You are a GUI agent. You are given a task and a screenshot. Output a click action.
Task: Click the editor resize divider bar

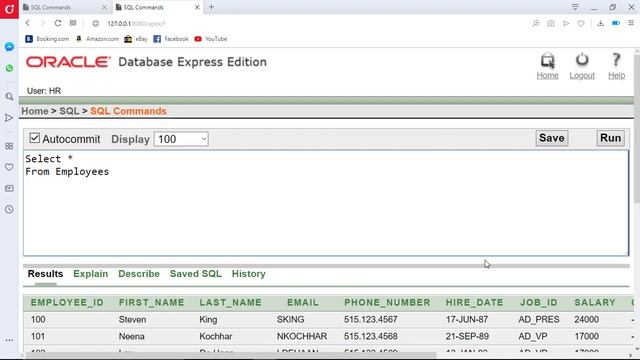pyautogui.click(x=326, y=266)
